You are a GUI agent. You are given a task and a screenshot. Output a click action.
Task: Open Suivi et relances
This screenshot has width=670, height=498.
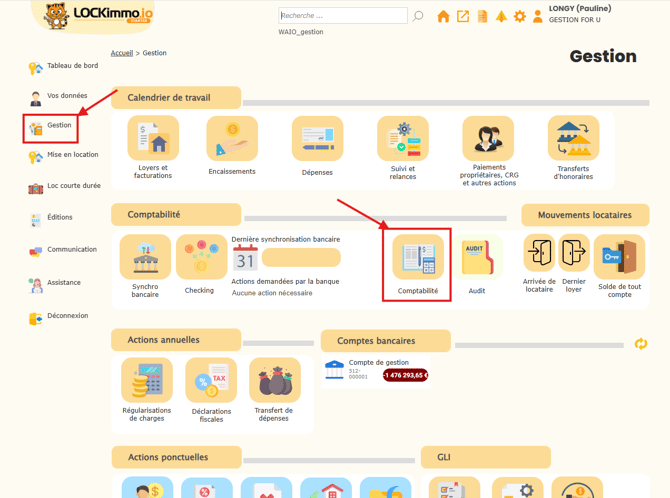click(x=402, y=139)
